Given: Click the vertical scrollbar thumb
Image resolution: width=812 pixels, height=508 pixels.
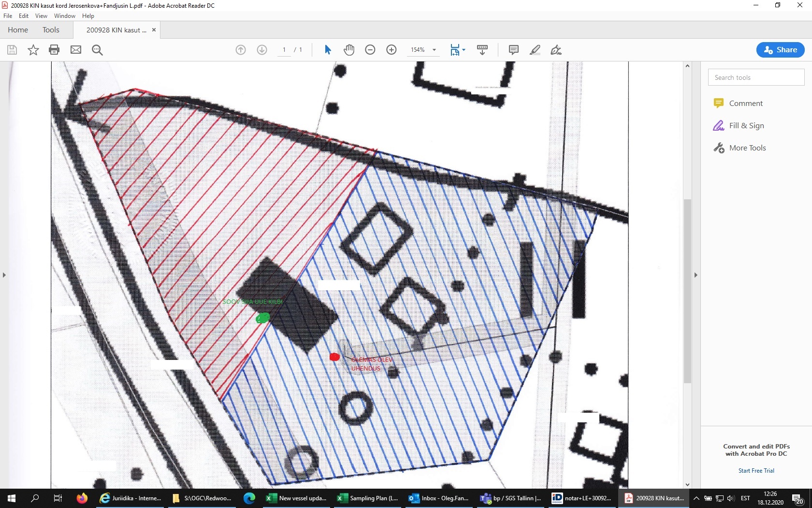Looking at the screenshot, I should tap(687, 290).
